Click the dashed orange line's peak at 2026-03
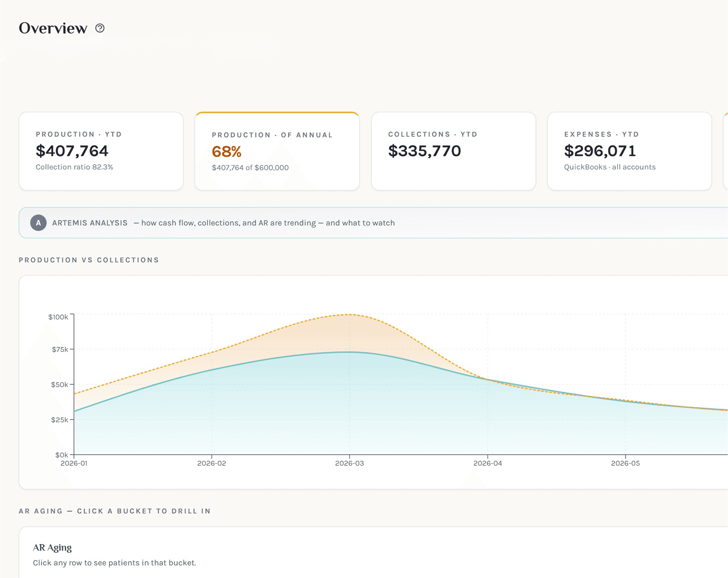The image size is (728, 578). [350, 315]
